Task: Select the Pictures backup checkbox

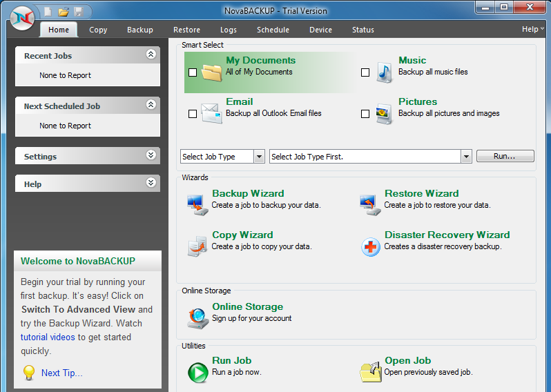Action: [365, 114]
